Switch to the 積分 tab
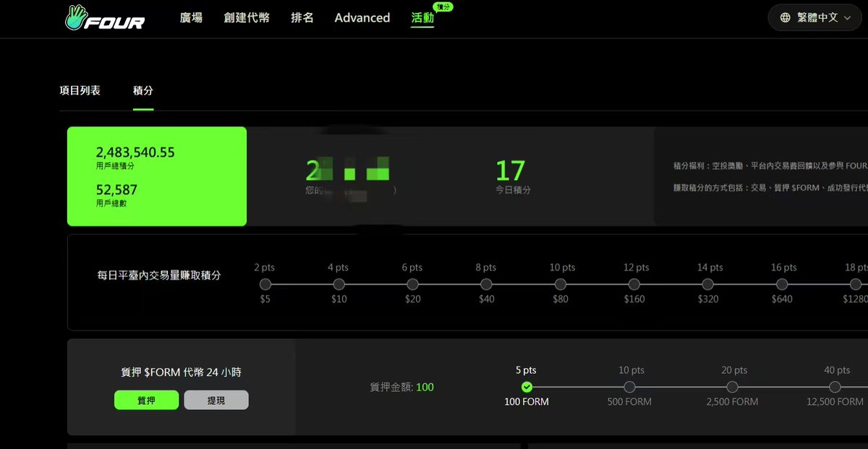 tap(143, 90)
